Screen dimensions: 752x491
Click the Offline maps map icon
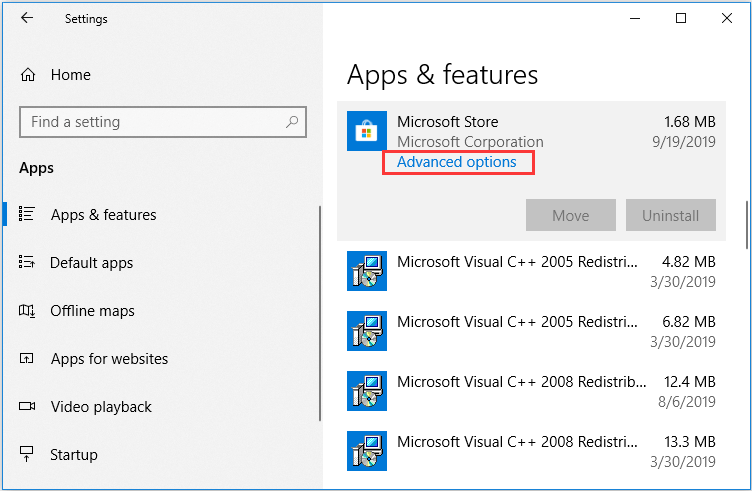pyautogui.click(x=26, y=311)
